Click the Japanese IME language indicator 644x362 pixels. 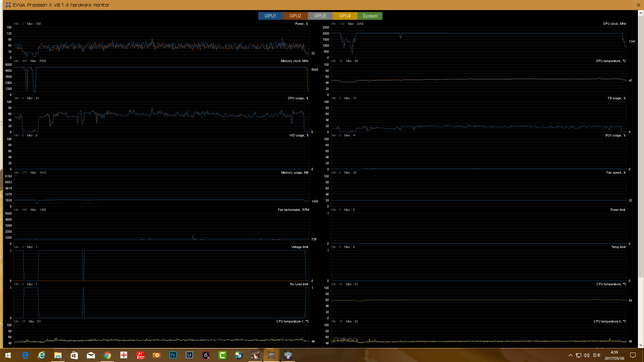tap(597, 355)
